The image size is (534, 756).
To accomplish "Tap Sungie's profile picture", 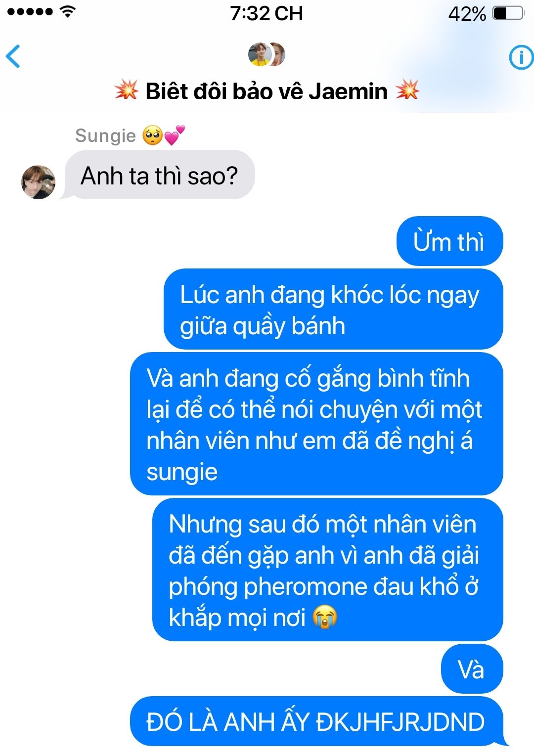I will (38, 182).
